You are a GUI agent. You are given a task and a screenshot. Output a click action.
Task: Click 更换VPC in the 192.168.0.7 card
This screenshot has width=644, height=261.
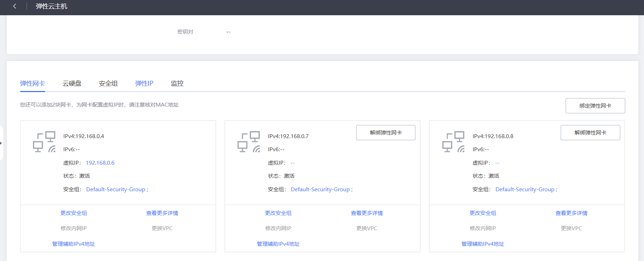click(x=367, y=228)
